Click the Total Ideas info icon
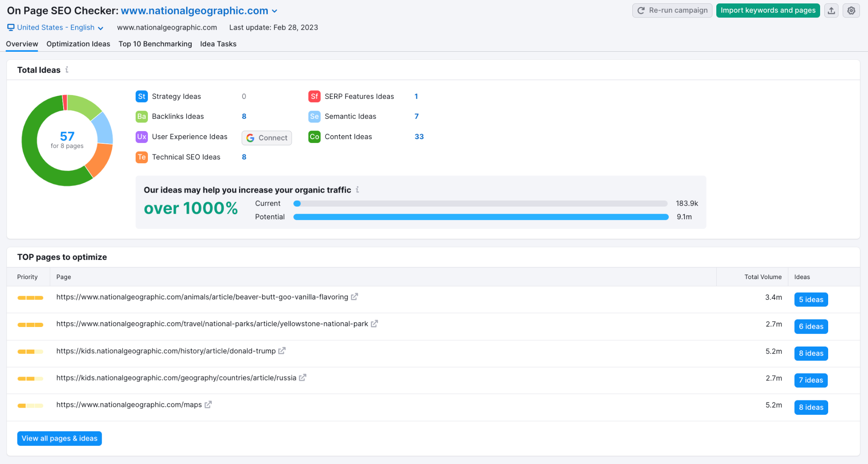Viewport: 868px width, 464px height. tap(67, 70)
